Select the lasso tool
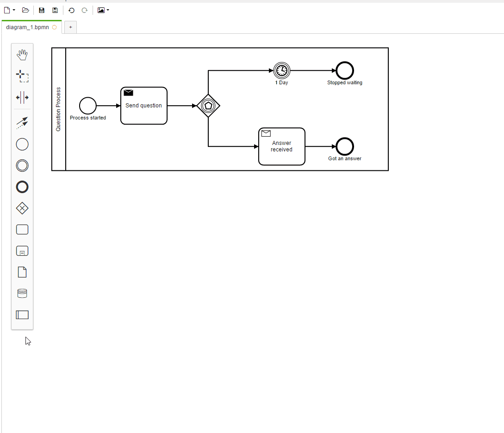Screen dimensions: 504x433 pos(22,76)
